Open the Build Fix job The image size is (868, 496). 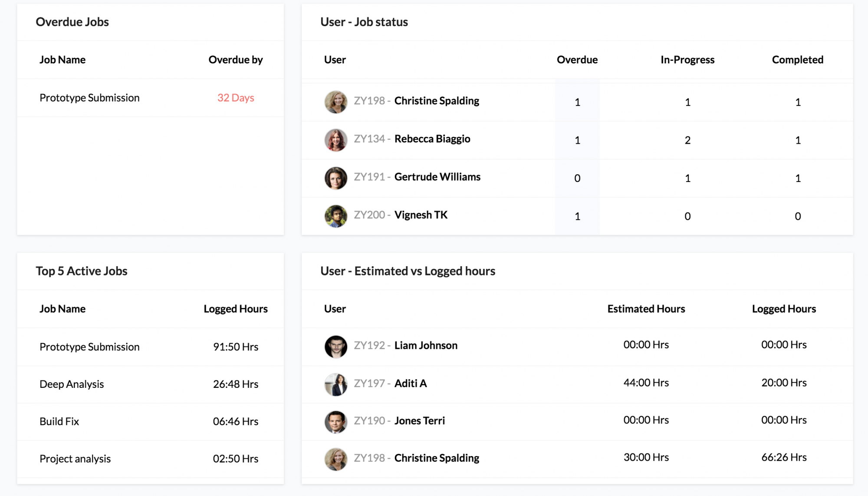[59, 421]
